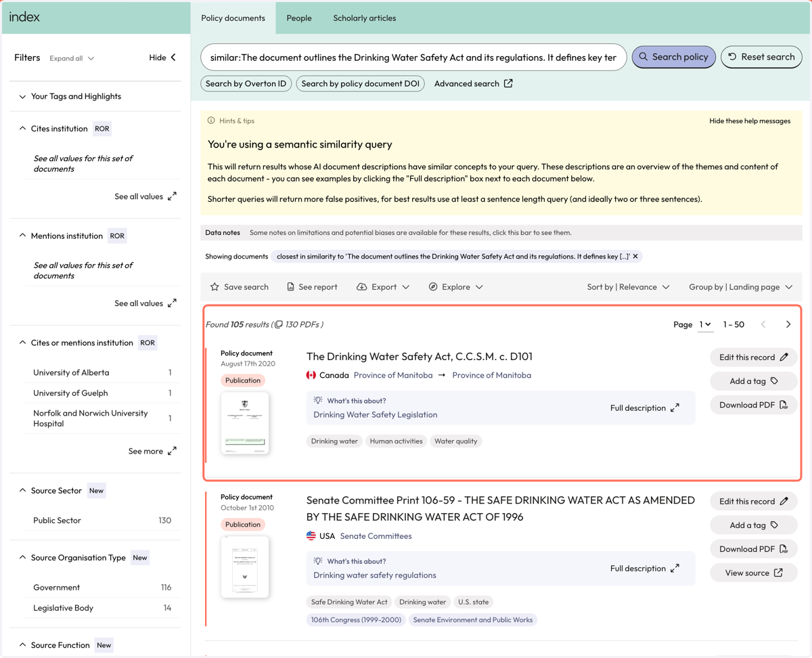Click the cloud download icon beside Export
The image size is (812, 658).
coord(362,287)
